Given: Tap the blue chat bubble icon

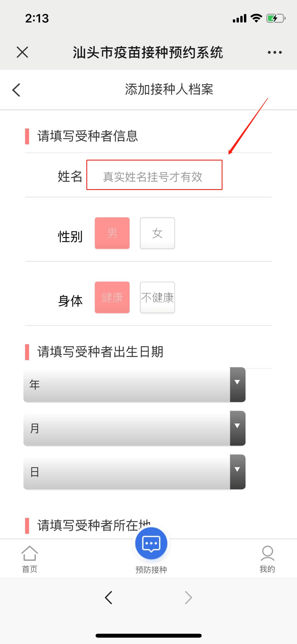Looking at the screenshot, I should click(151, 543).
